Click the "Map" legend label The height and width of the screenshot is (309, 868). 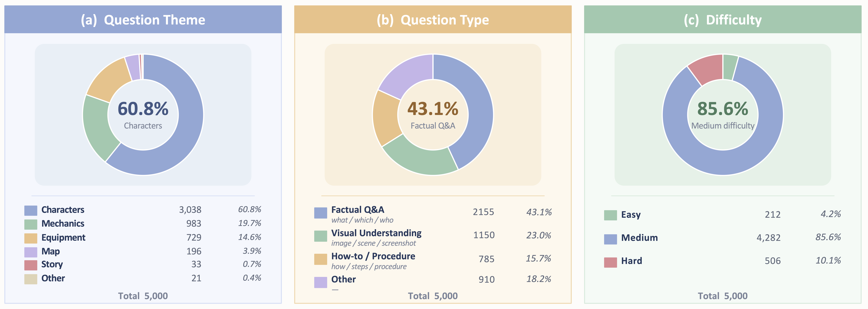click(x=51, y=252)
